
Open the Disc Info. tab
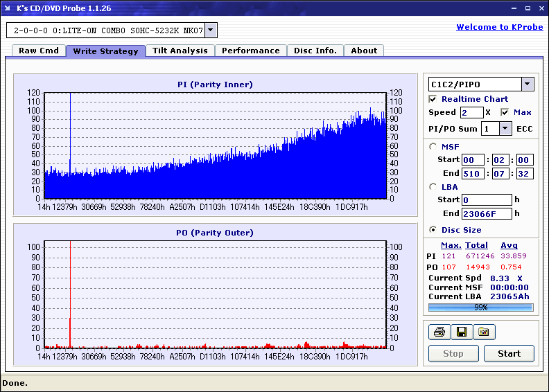tap(315, 51)
